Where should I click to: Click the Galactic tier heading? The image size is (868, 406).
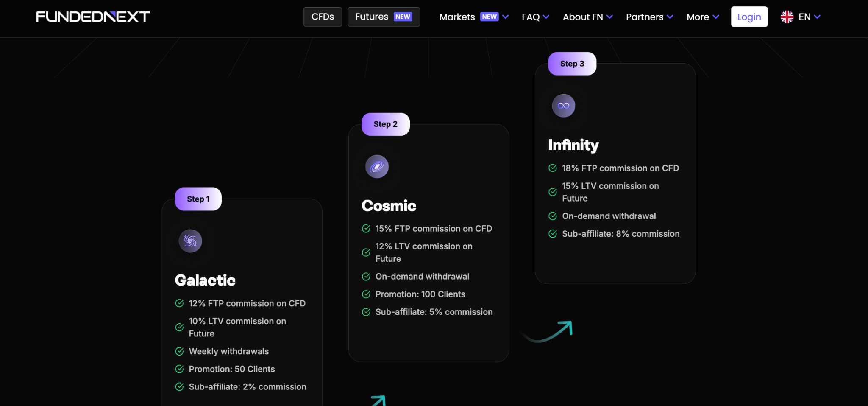tap(205, 280)
